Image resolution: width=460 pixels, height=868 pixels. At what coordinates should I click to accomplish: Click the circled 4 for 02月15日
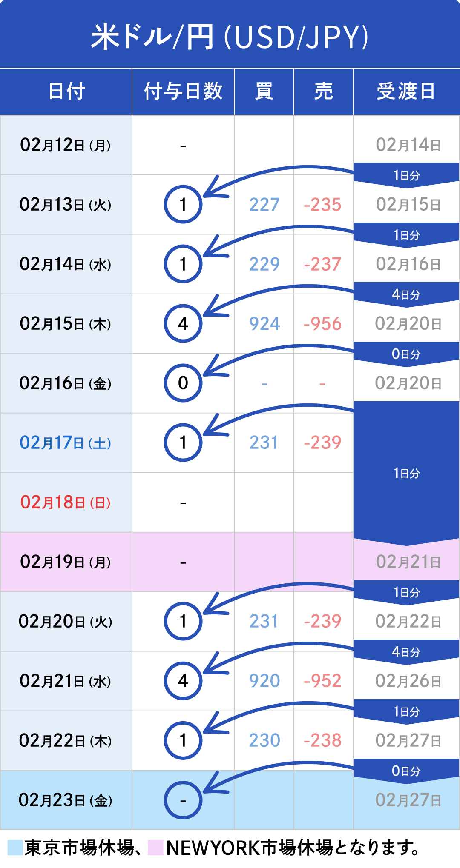click(x=183, y=323)
